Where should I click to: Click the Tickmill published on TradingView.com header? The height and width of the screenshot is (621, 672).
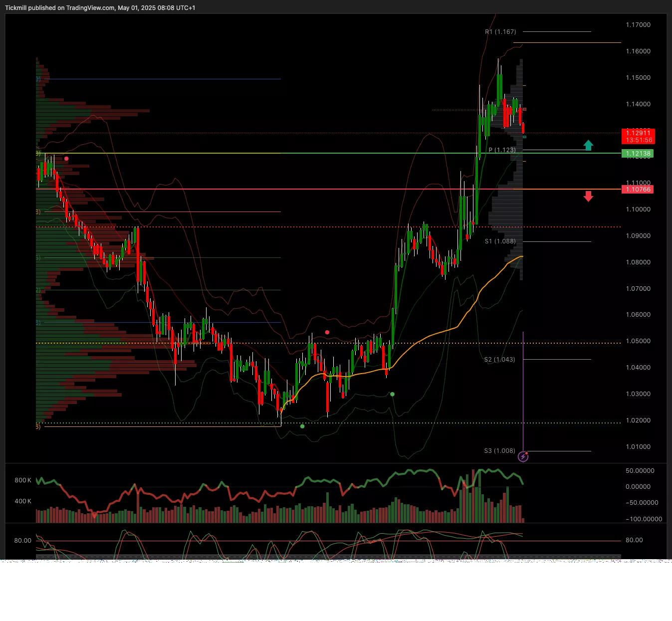click(x=100, y=8)
